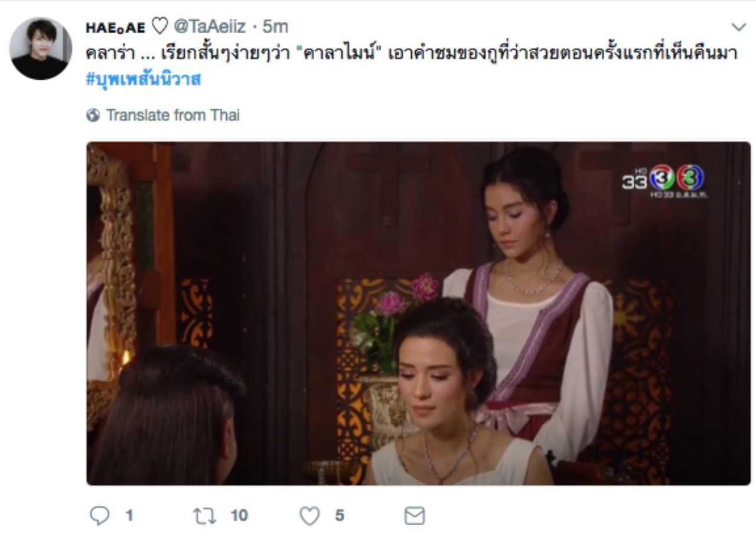Click the Channel 3 HD logo in the image
756x534 pixels.
664,181
